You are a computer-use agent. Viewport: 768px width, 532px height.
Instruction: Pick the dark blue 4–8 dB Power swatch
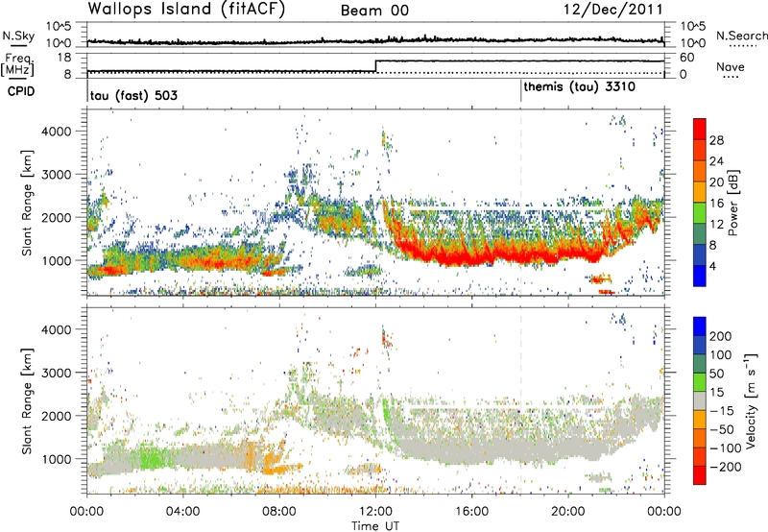click(x=700, y=255)
